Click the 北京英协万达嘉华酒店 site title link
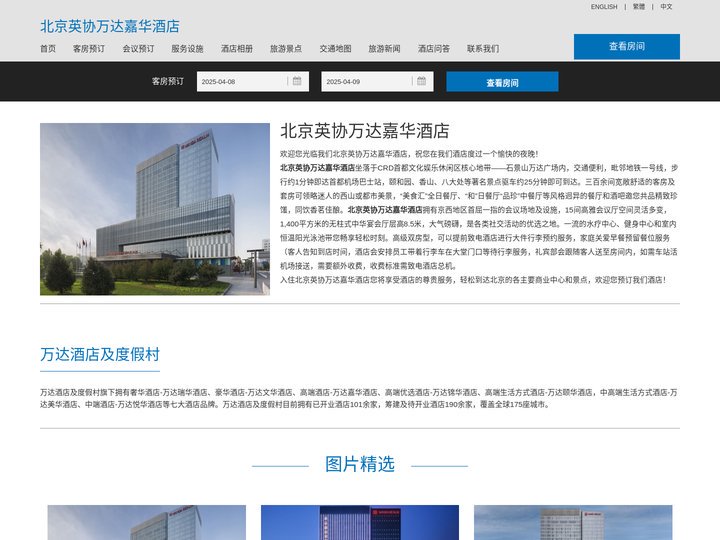Screen dimensions: 720x540 110,26
